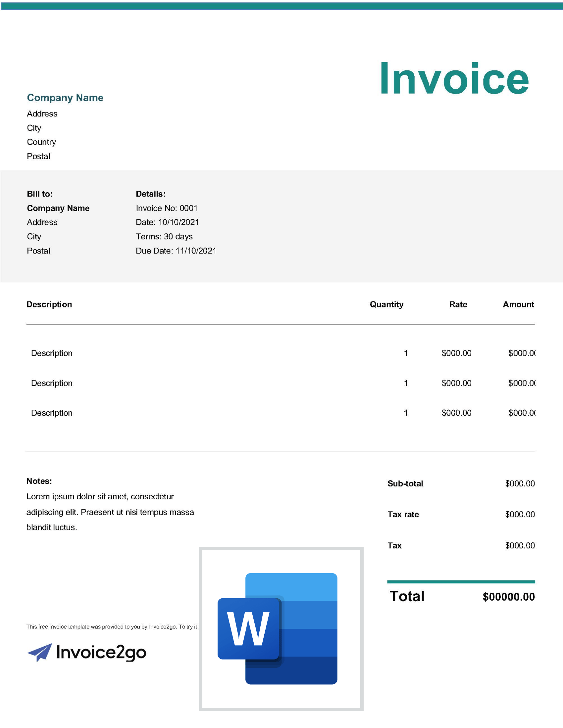Click the Sub-total amount value
563x728 pixels.
click(519, 483)
